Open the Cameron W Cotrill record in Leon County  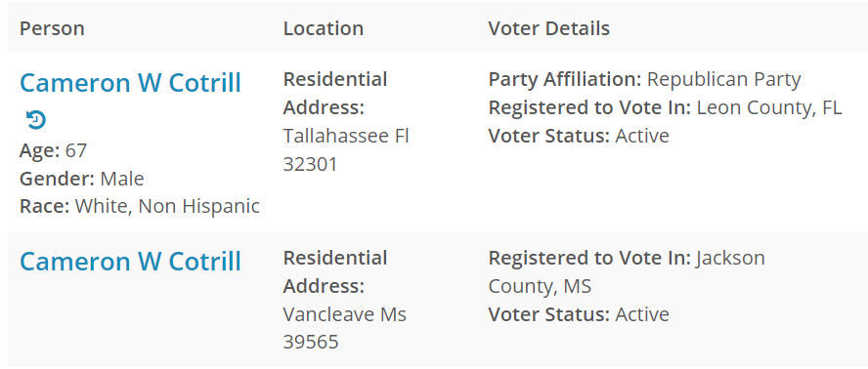click(130, 83)
